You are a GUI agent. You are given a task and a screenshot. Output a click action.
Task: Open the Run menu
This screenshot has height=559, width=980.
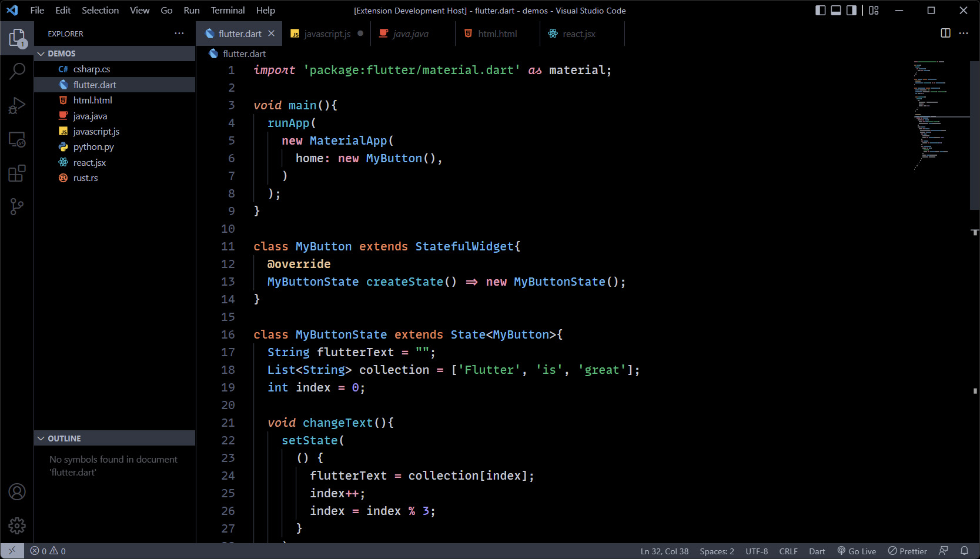click(x=192, y=10)
